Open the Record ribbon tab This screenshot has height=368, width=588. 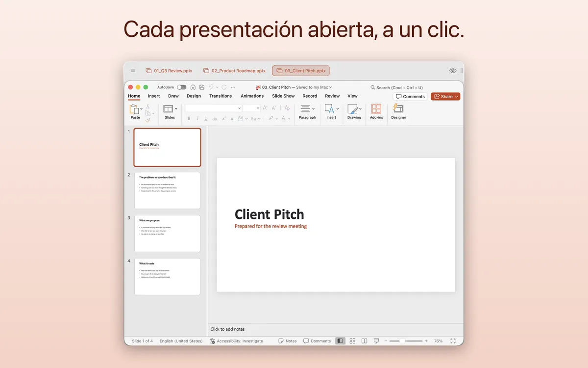point(310,96)
